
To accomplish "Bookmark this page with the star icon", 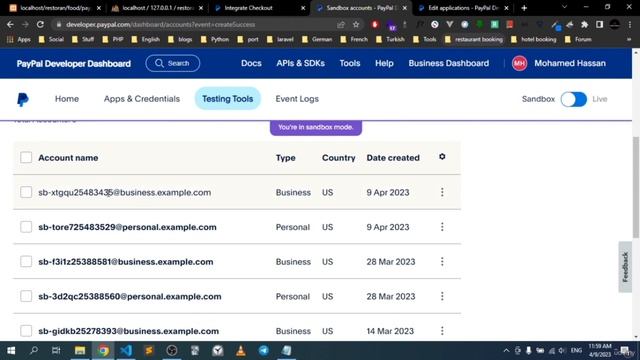I will pyautogui.click(x=356, y=24).
